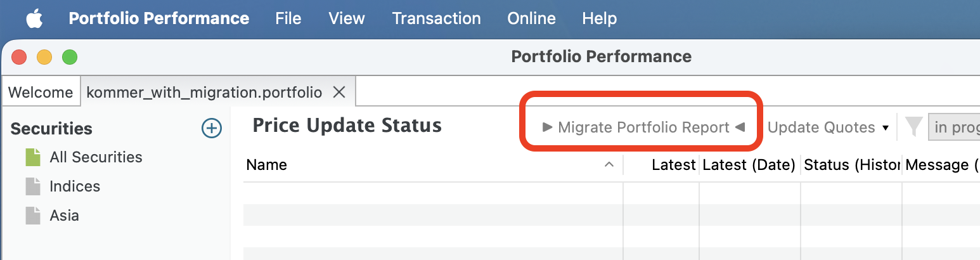Image resolution: width=980 pixels, height=260 pixels.
Task: Open the Online menu
Action: pyautogui.click(x=531, y=18)
